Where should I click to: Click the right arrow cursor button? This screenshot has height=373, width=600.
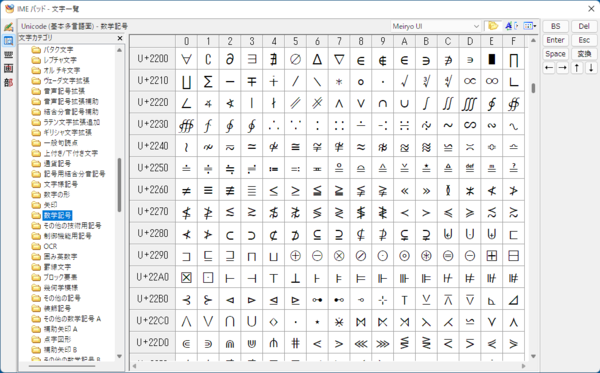(562, 68)
